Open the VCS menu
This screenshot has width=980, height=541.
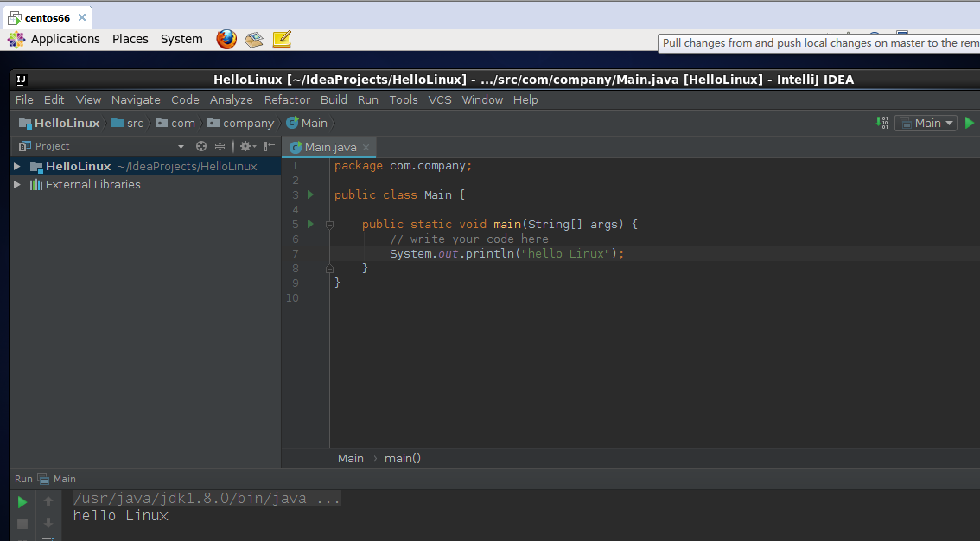(439, 100)
